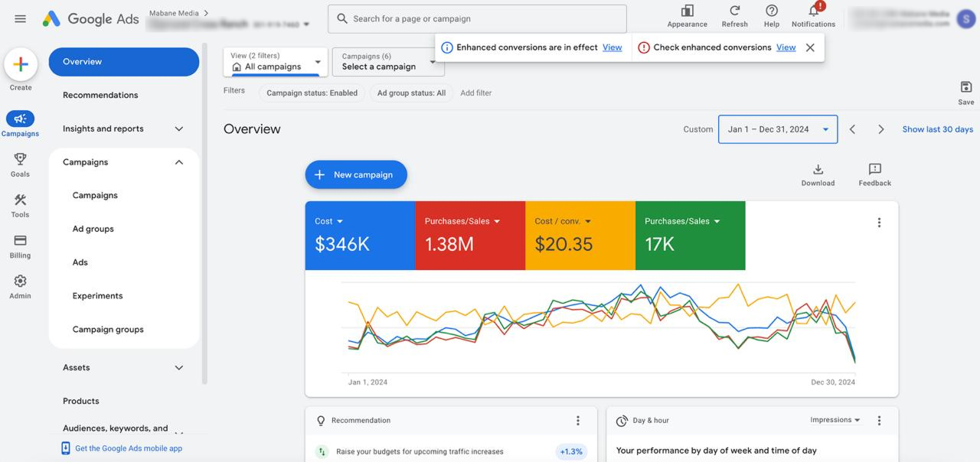Open the custom date range dropdown
This screenshot has width=980, height=462.
click(777, 129)
